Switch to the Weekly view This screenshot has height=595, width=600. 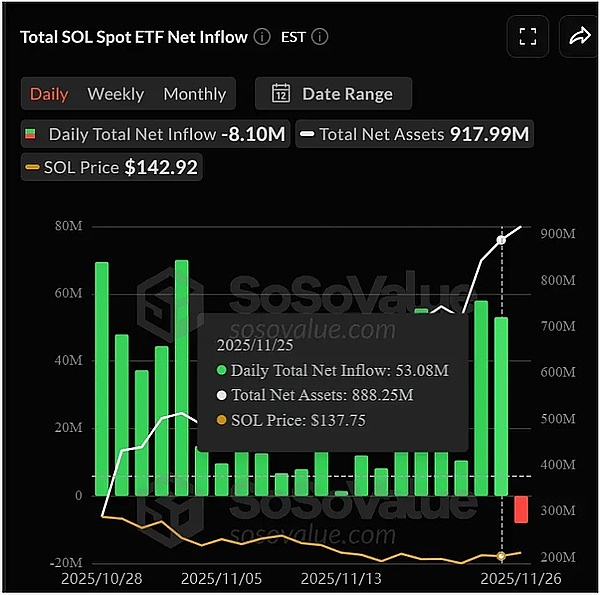tap(116, 94)
